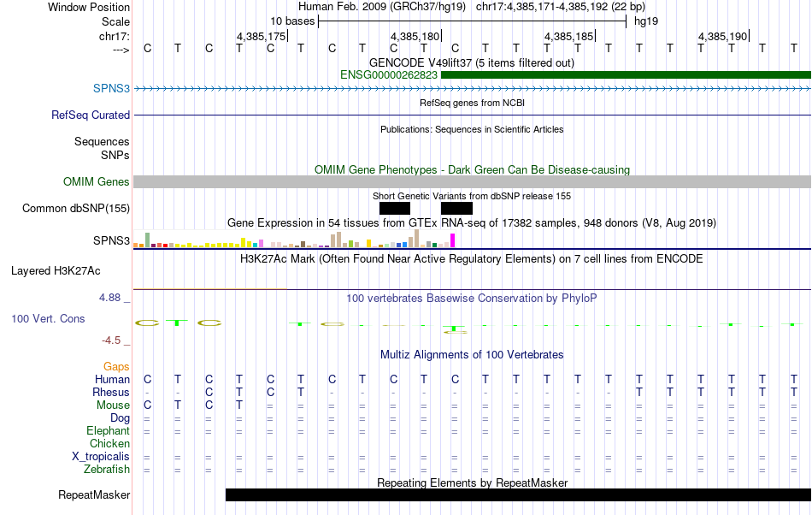Click coordinate marker 4,385,185
Screen dimensions: 812x515
[568, 36]
